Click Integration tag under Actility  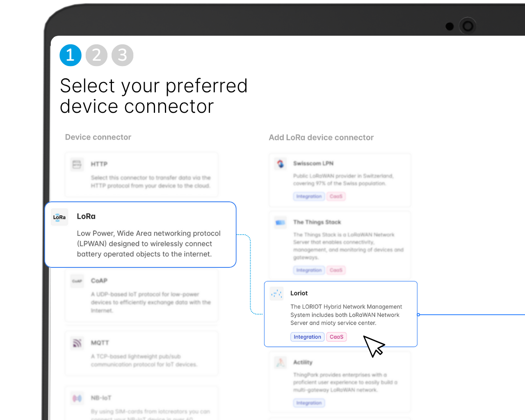click(x=309, y=403)
